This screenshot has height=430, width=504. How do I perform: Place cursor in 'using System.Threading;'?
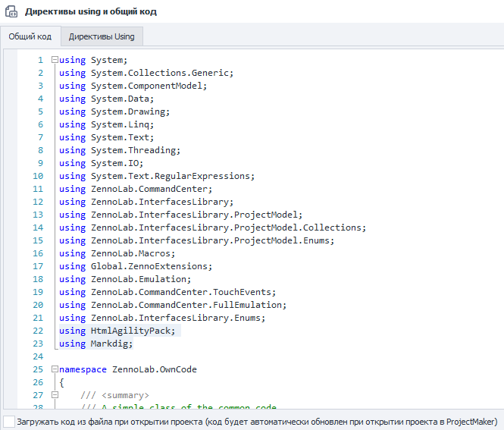120,150
